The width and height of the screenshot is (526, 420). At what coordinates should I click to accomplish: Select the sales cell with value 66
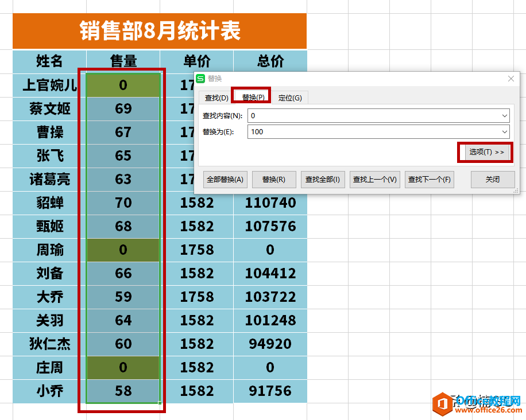[x=123, y=273]
